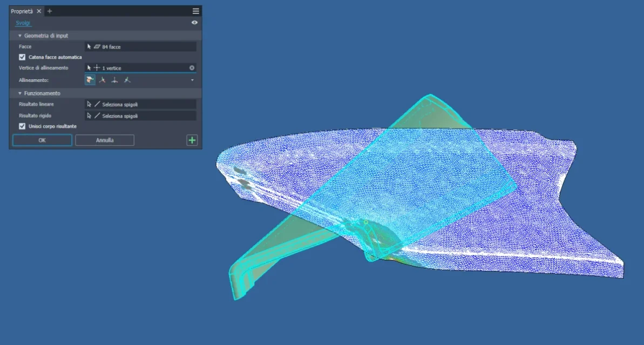This screenshot has width=644, height=345.
Task: Select edges in Risultato lineare field
Action: (x=140, y=104)
